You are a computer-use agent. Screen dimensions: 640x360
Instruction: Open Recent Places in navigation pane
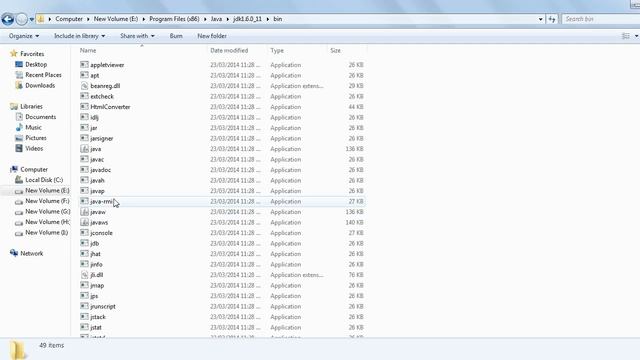pos(43,75)
